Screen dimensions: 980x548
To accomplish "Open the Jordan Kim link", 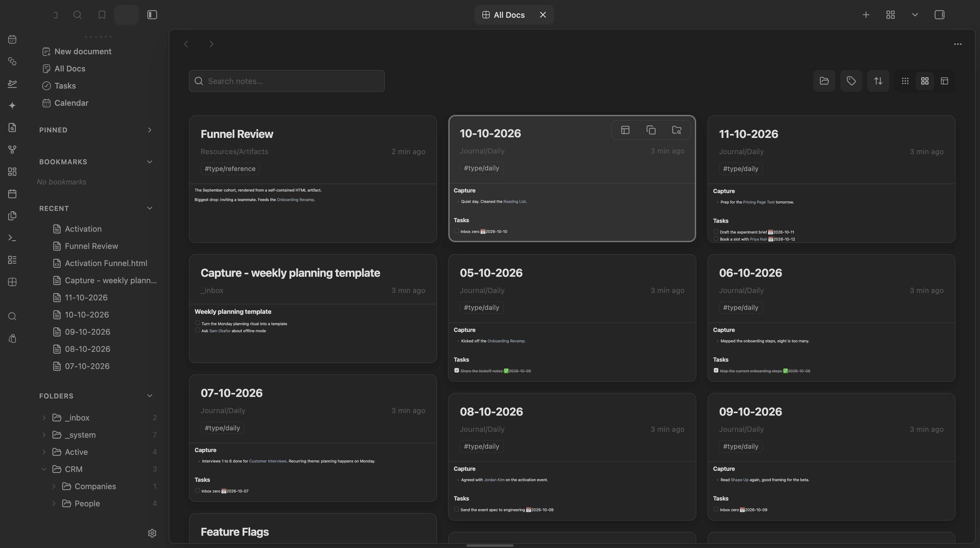I will coord(494,480).
